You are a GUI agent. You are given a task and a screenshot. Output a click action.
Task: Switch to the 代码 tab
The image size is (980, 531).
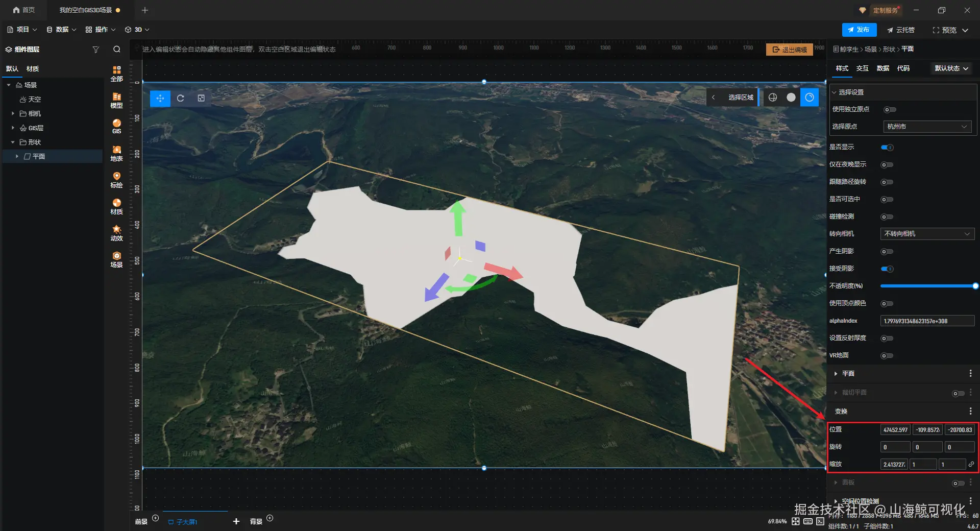pos(903,68)
